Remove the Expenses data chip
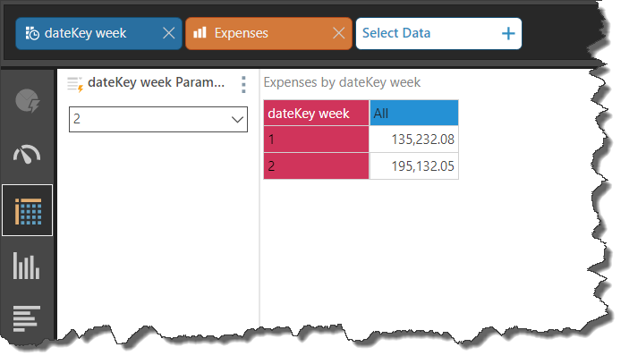Screen dimensions: 629x364 (x=338, y=34)
